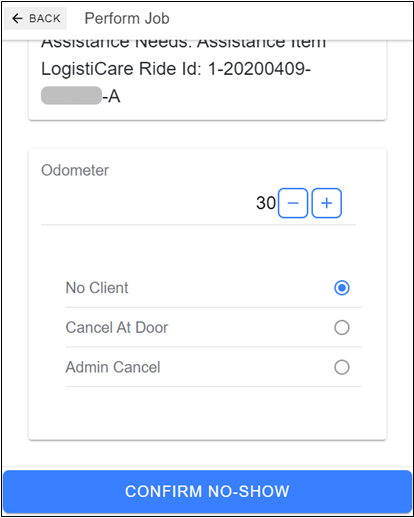The image size is (414, 518).
Task: Tap the No Client option label
Action: (x=97, y=288)
